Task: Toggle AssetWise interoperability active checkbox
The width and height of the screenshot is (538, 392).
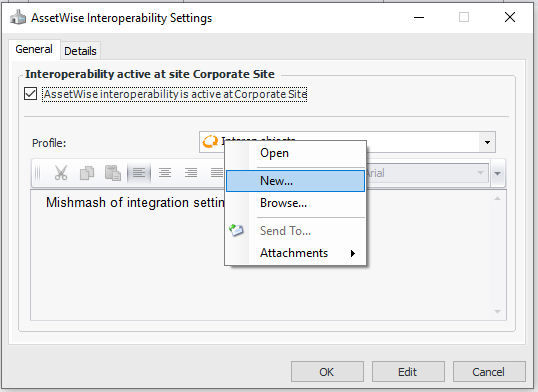Action: point(31,94)
